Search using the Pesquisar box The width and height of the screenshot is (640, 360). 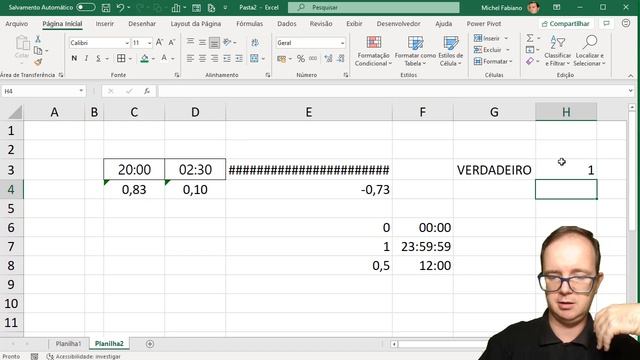(x=373, y=7)
